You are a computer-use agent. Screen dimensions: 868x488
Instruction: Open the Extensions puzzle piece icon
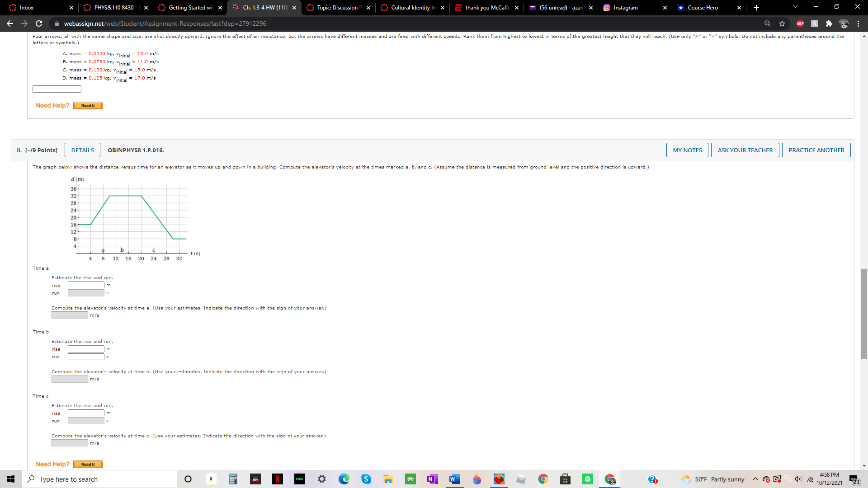coord(829,23)
